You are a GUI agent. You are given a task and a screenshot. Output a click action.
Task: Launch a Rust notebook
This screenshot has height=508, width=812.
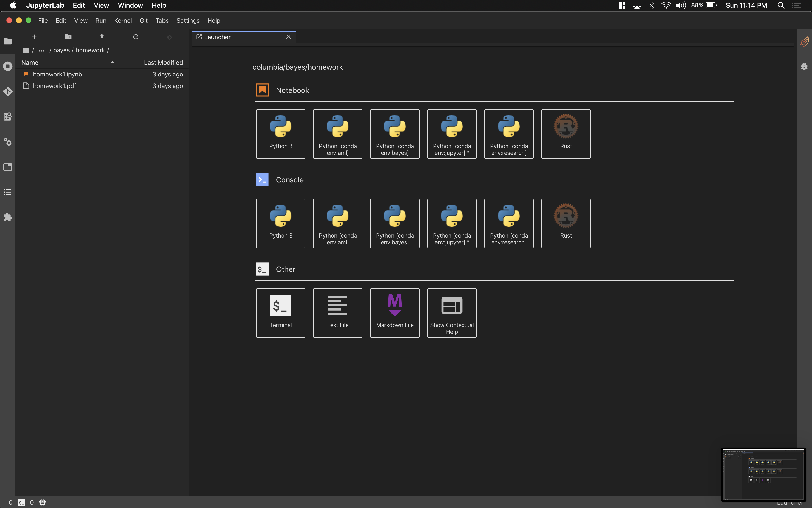pyautogui.click(x=566, y=134)
